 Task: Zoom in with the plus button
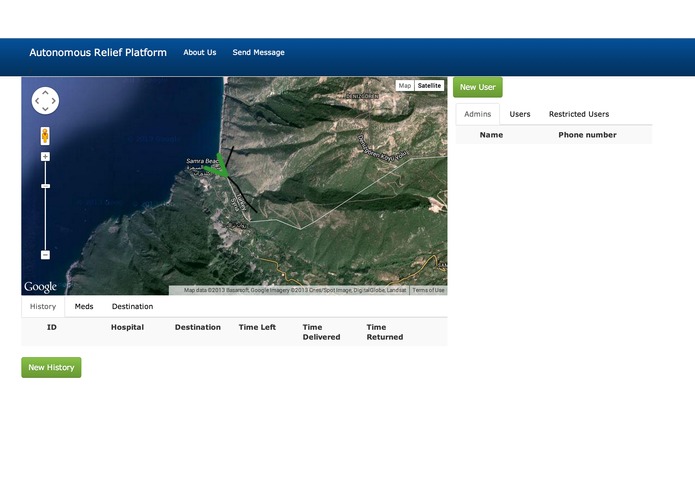tap(45, 156)
